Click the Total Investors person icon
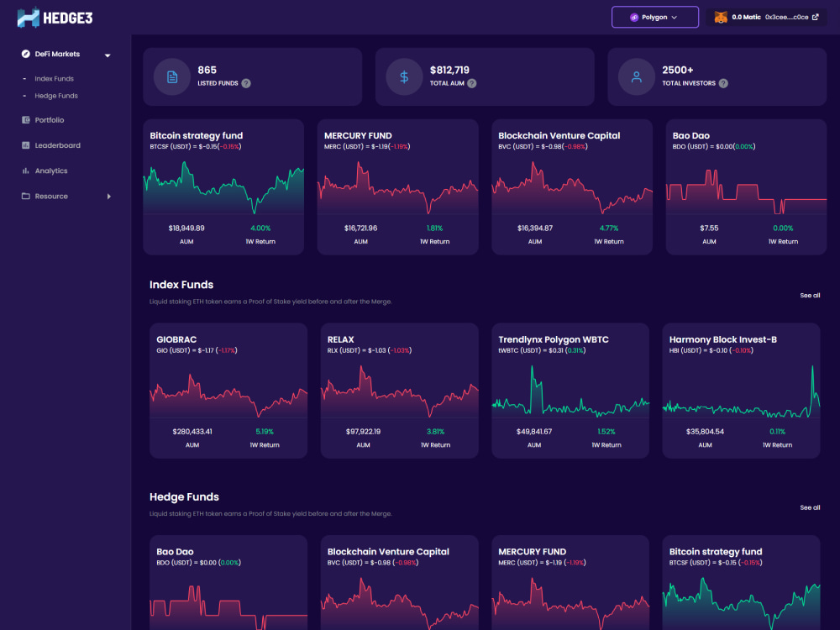Viewport: 840px width, 630px height. [637, 77]
